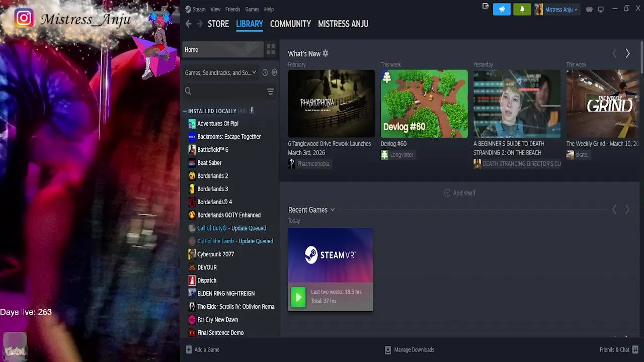
Task: Click Adventures Of Pipi game icon
Action: tap(192, 123)
